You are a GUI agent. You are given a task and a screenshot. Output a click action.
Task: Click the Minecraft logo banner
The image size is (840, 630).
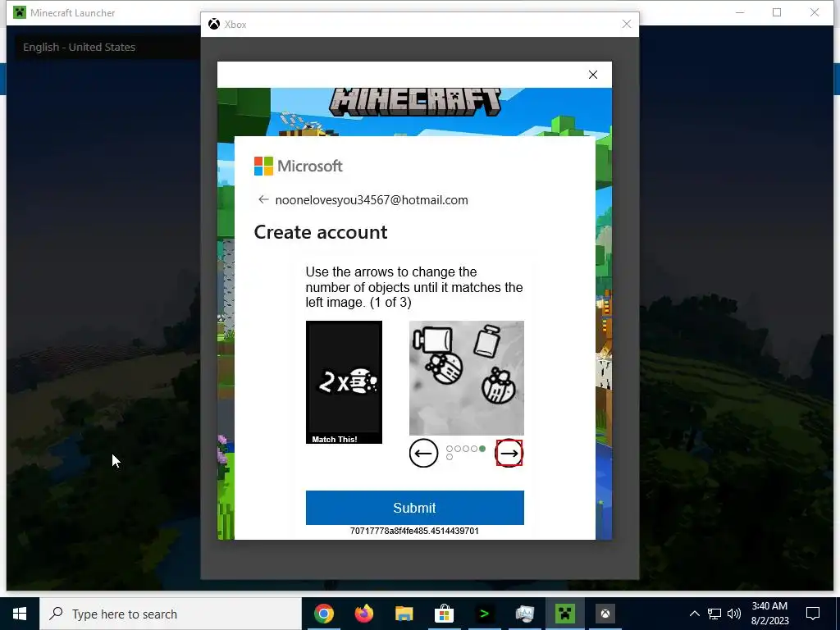pyautogui.click(x=414, y=102)
